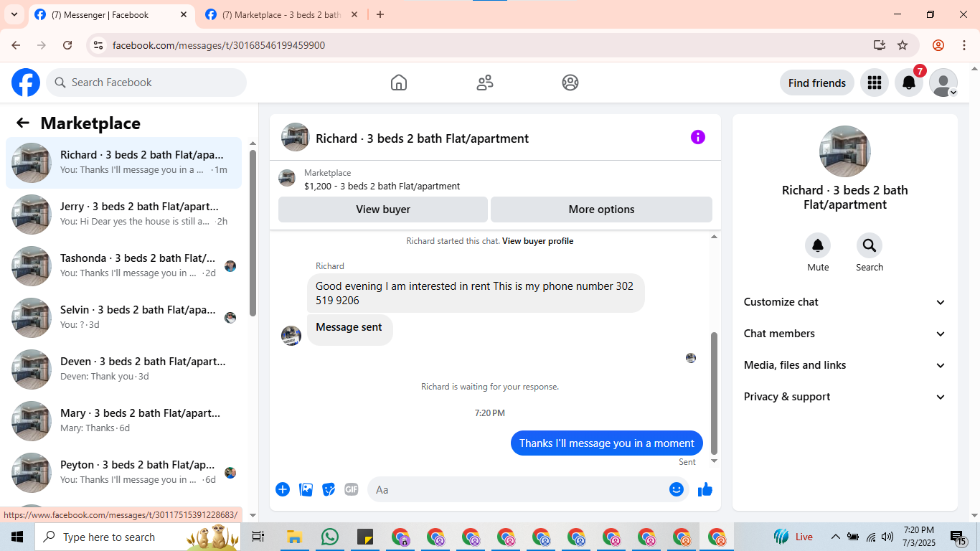Open Selvin conversation in list
Image resolution: width=980 pixels, height=551 pixels.
(x=124, y=318)
